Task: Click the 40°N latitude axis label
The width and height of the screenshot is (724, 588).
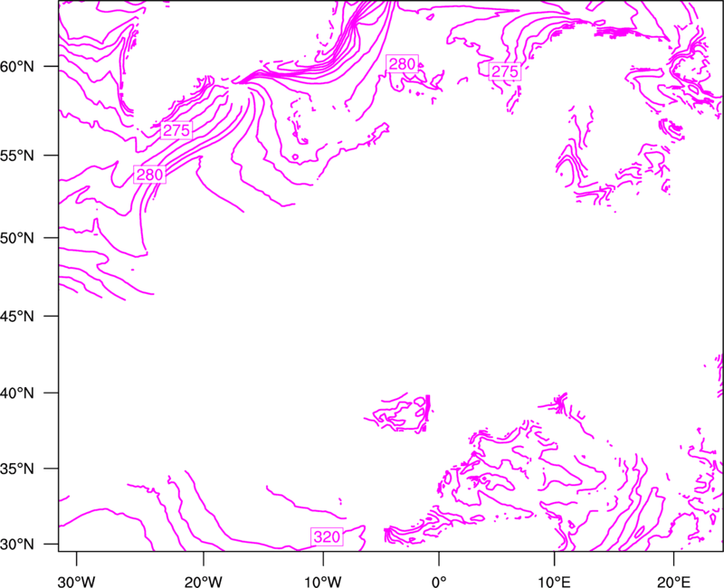Action: [17, 394]
